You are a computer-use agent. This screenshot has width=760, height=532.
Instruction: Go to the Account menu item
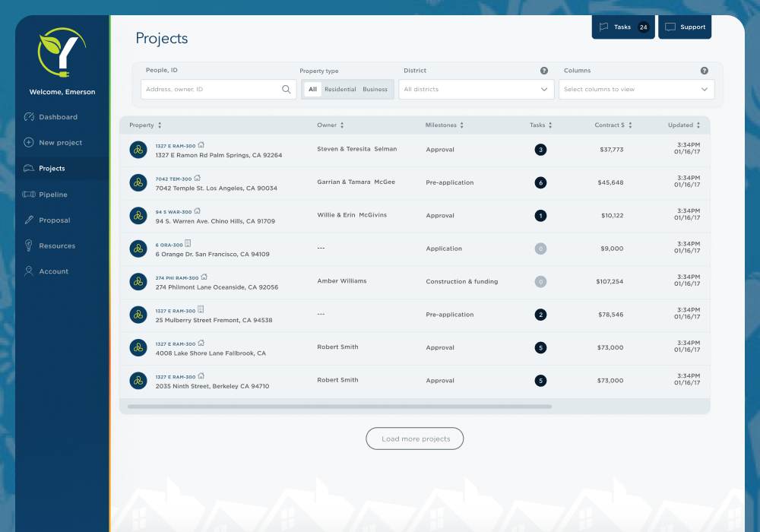(x=53, y=271)
